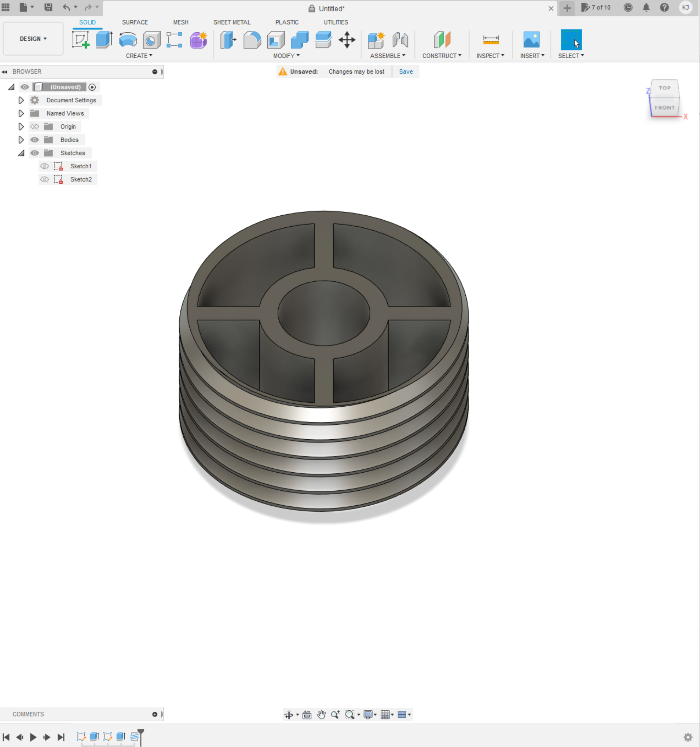This screenshot has width=700, height=747.
Task: Open a new design tab
Action: pyautogui.click(x=567, y=8)
